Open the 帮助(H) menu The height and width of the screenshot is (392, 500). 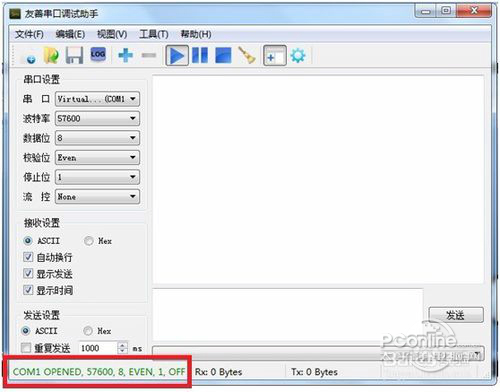coord(196,34)
